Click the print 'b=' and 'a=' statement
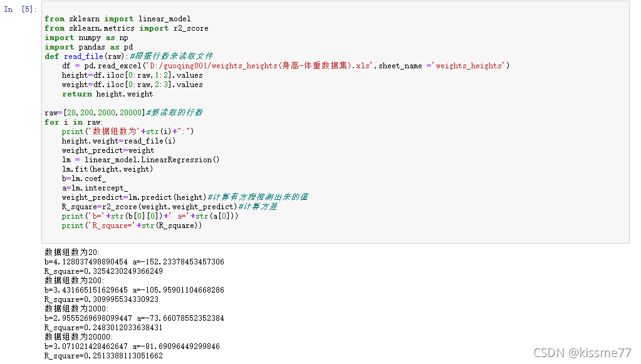This screenshot has width=641, height=364. [x=150, y=216]
